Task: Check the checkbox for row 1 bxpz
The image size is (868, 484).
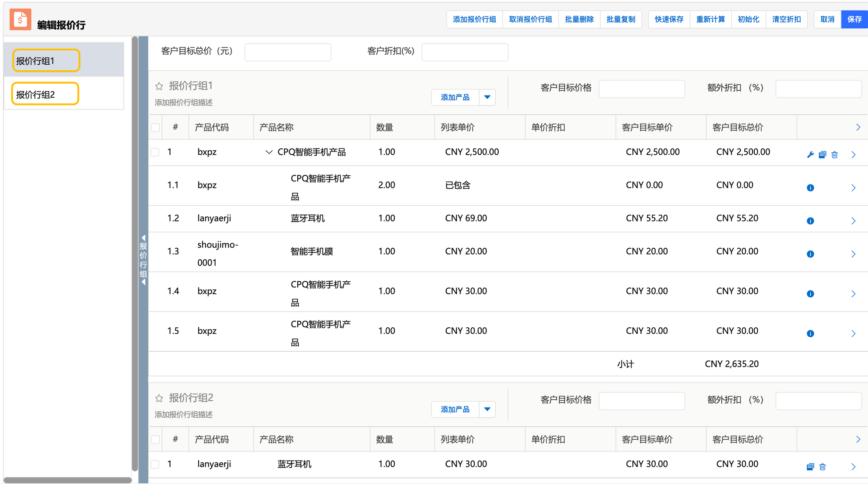Action: [155, 152]
